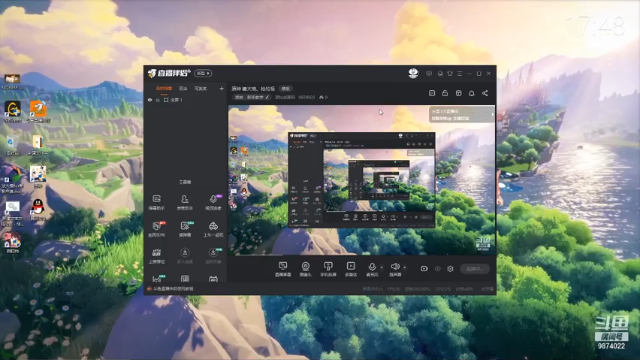Open the mode dropdown next to app logo
640x360 pixels.
tap(203, 73)
